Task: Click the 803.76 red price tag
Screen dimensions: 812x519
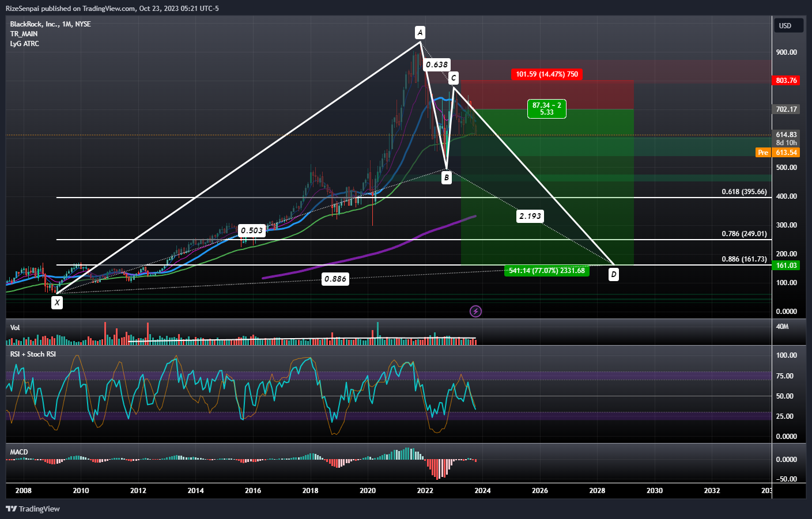Action: click(787, 81)
